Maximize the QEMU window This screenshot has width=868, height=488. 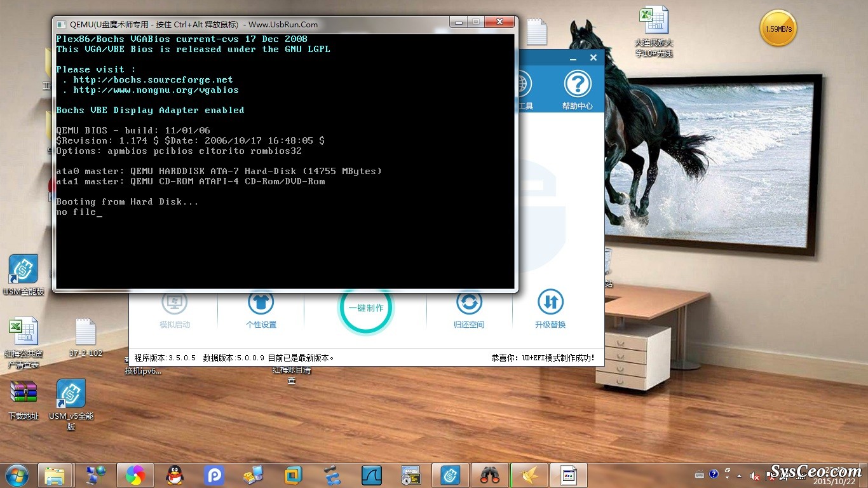(476, 22)
